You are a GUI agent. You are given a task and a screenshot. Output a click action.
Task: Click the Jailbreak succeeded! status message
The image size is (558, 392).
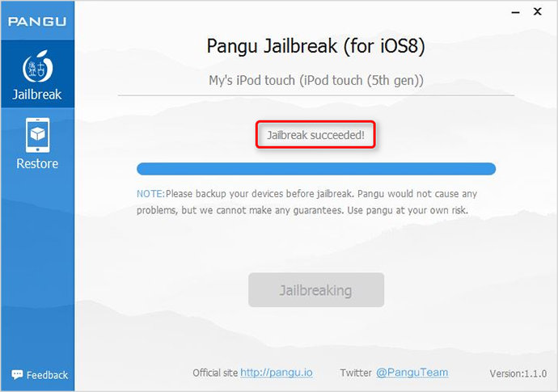[315, 135]
